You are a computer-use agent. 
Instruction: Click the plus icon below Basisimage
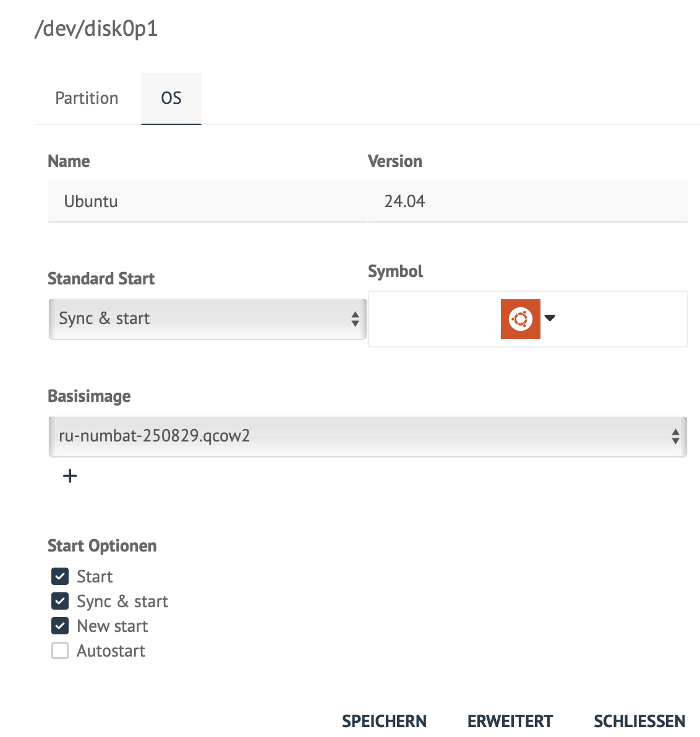tap(70, 475)
